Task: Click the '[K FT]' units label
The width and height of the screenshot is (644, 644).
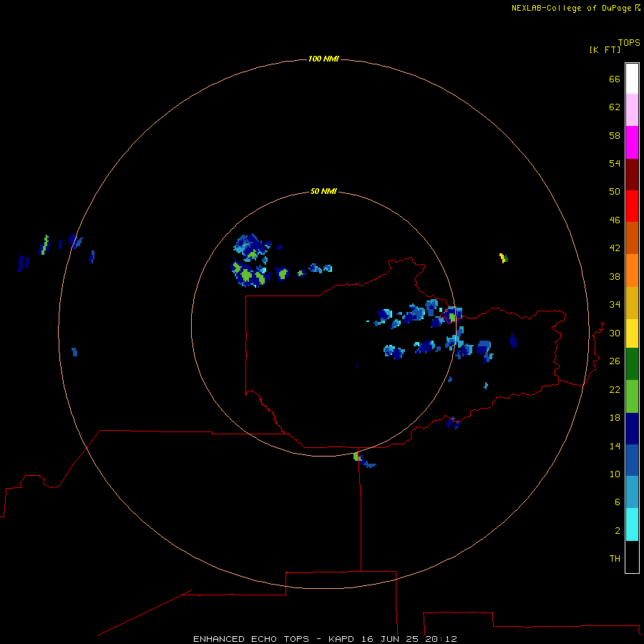Action: coord(605,49)
